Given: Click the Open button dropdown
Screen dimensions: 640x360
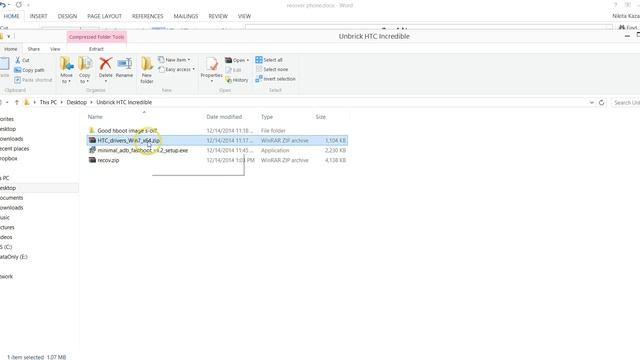Looking at the screenshot, I should 237,60.
